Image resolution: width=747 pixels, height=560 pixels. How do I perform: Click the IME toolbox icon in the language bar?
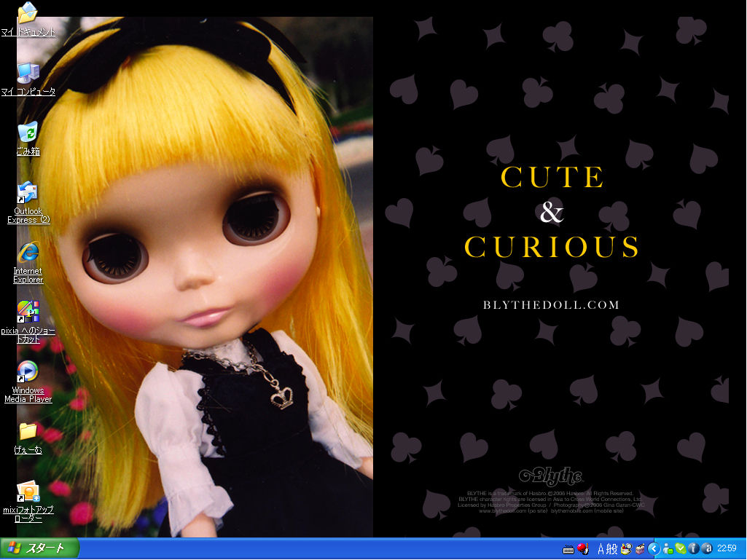coord(640,549)
